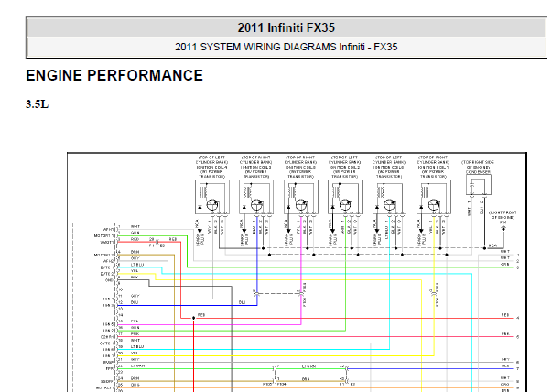Click the spark plug arrow under ignition coil 2
552x392 pixels.
[332, 224]
